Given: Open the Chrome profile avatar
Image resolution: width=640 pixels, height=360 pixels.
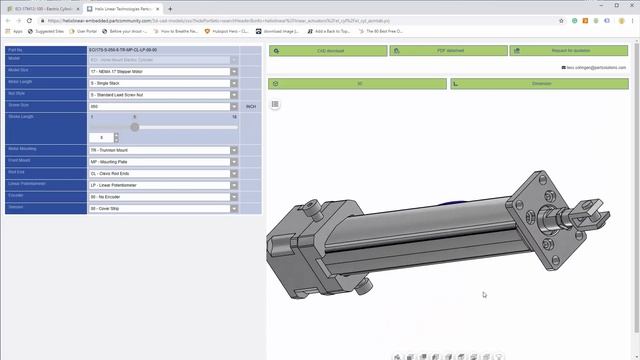Looking at the screenshot, I should (621, 20).
